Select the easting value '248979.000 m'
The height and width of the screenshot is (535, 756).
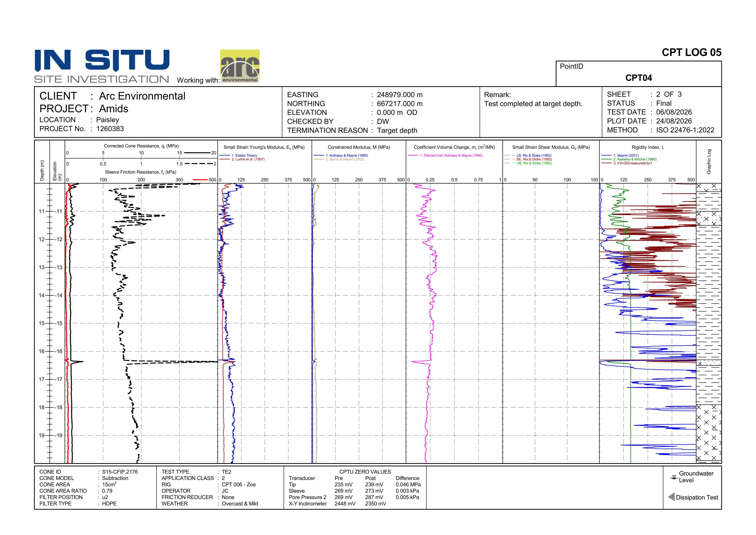(400, 95)
